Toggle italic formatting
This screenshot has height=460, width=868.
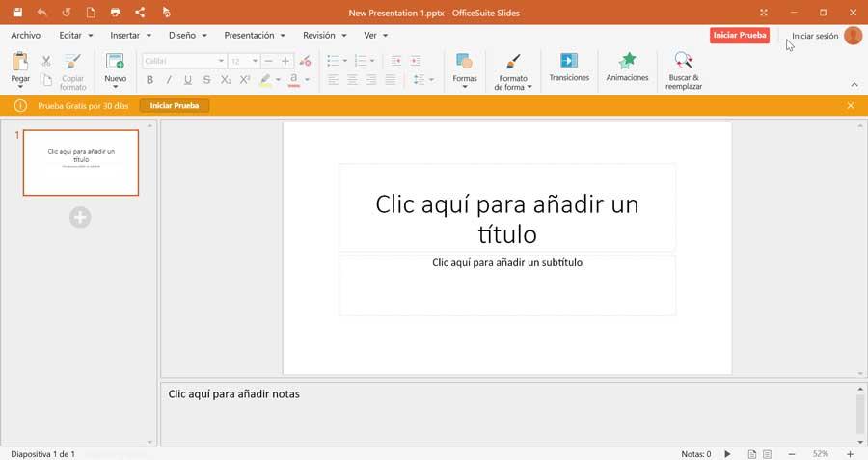click(169, 80)
